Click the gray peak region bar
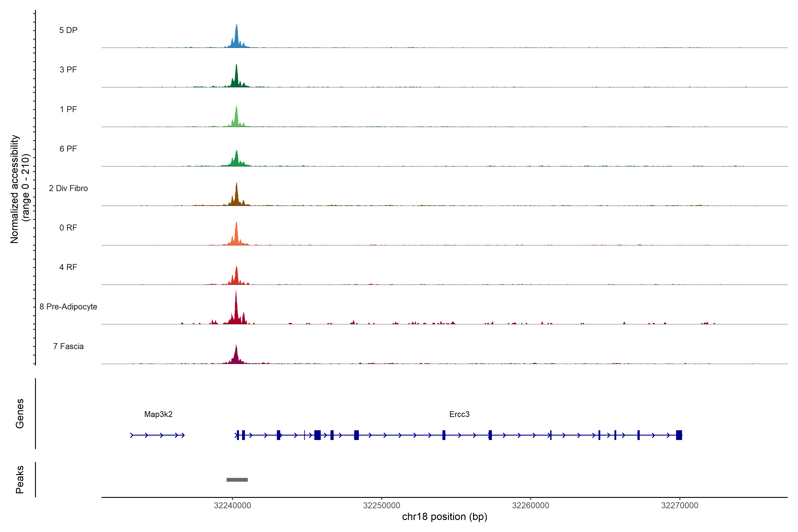 (237, 480)
